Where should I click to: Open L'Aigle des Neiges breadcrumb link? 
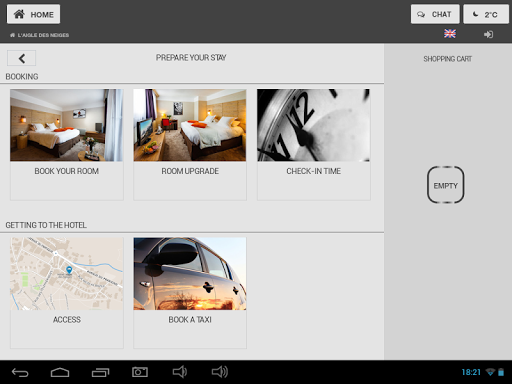coord(40,35)
